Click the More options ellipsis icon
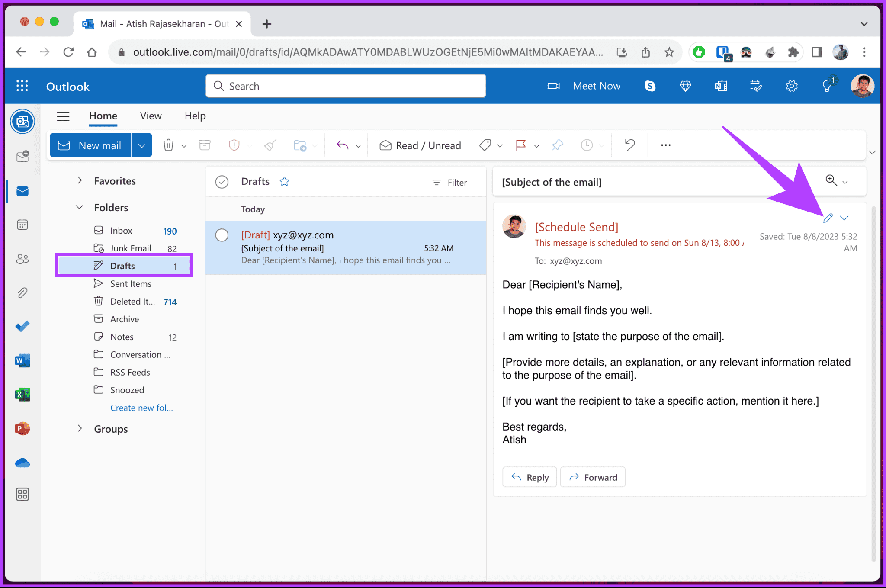 tap(666, 145)
